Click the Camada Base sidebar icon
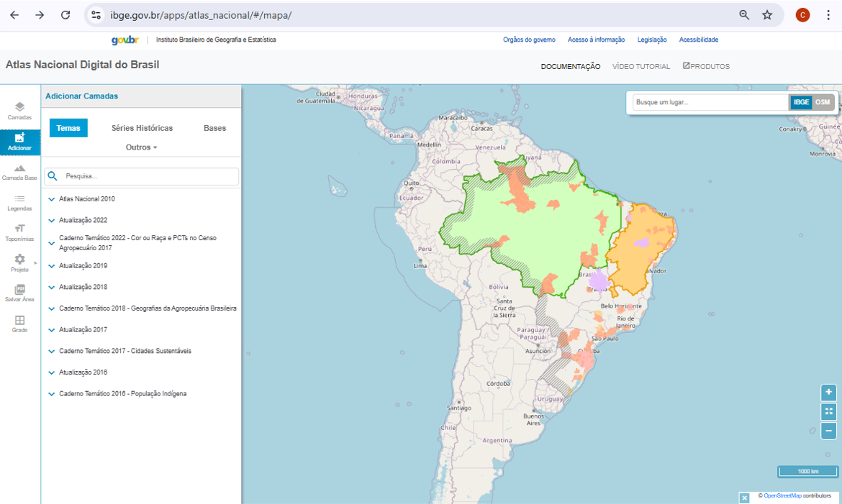This screenshot has height=504, width=842. (19, 172)
